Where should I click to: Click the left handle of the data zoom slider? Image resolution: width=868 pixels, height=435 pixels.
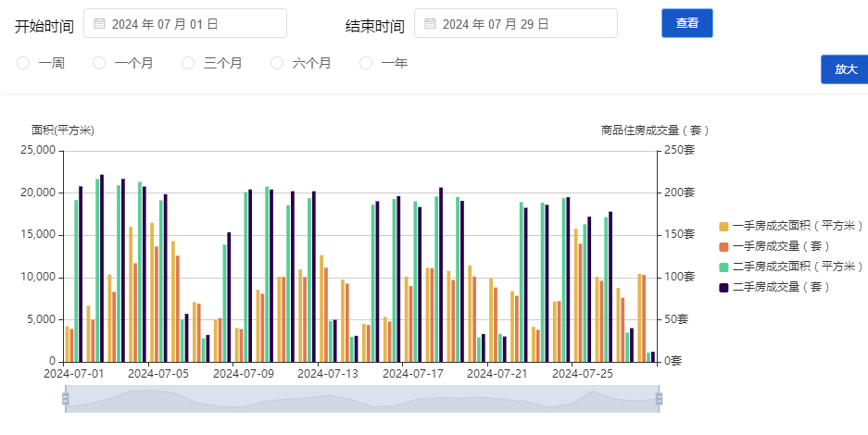(x=66, y=399)
